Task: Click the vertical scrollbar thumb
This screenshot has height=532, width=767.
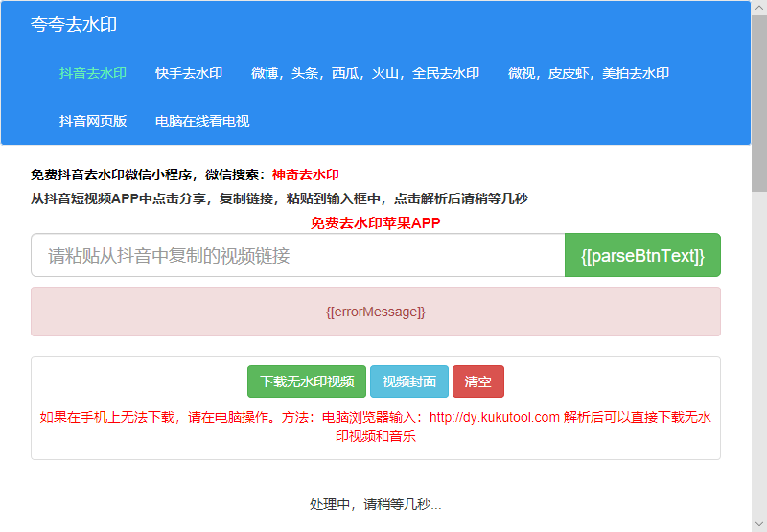Action: pyautogui.click(x=759, y=104)
